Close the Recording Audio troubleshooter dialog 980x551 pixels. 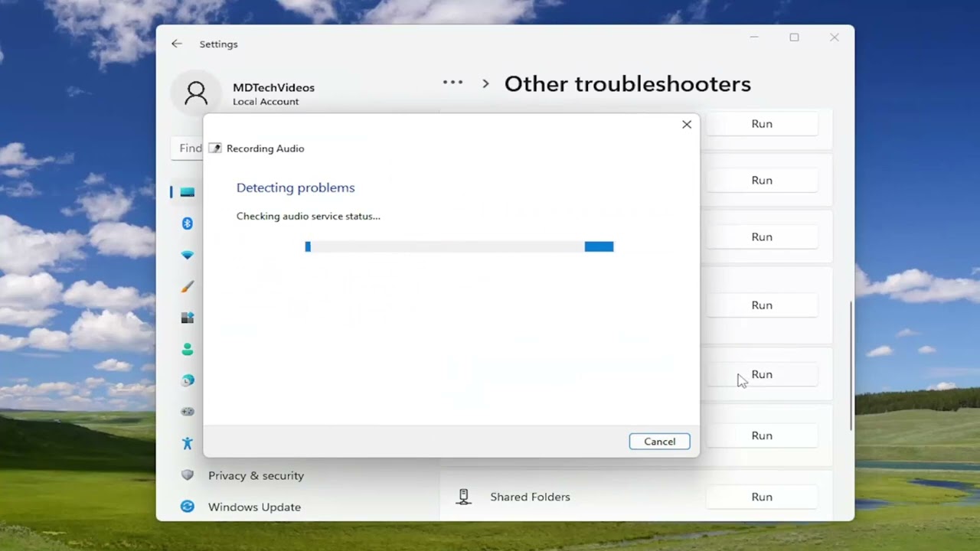(687, 124)
